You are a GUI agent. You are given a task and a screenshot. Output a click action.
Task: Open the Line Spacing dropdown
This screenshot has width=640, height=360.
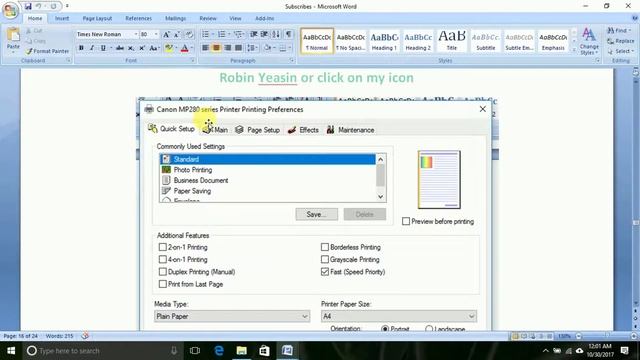click(x=252, y=48)
